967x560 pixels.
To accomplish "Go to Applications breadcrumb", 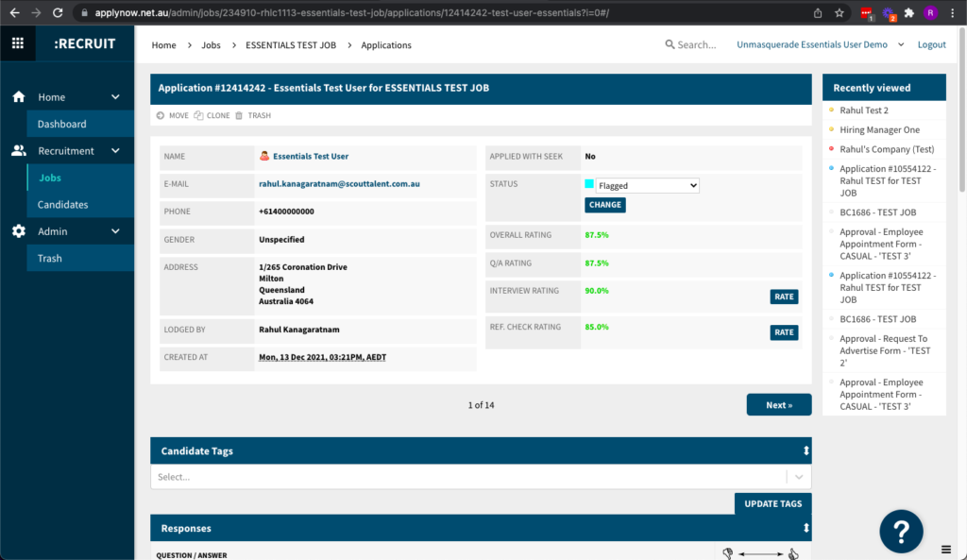I will click(x=386, y=45).
